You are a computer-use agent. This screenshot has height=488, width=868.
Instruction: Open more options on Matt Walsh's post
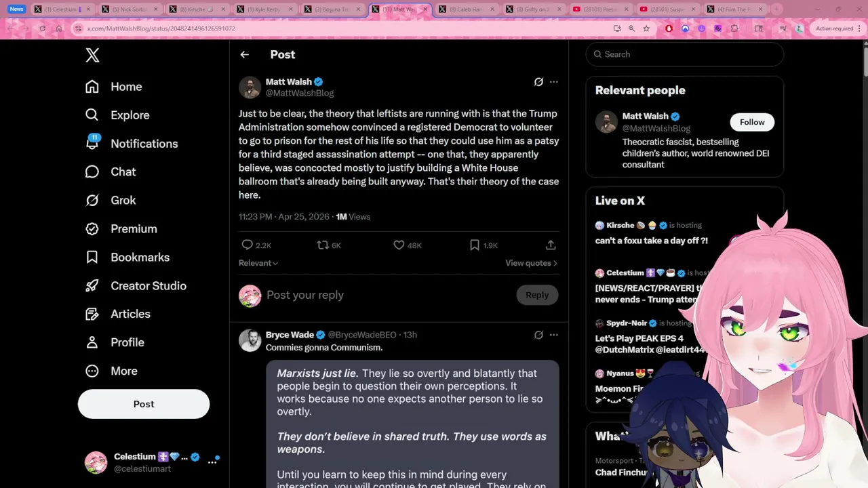[554, 82]
